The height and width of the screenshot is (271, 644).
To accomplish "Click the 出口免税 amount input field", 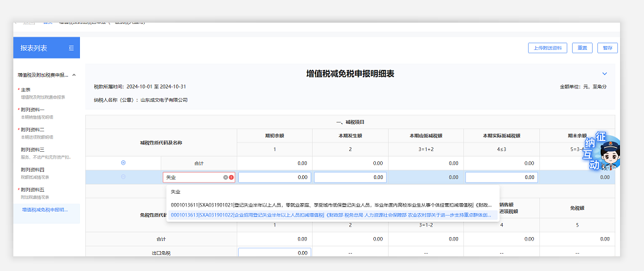I will (x=274, y=253).
